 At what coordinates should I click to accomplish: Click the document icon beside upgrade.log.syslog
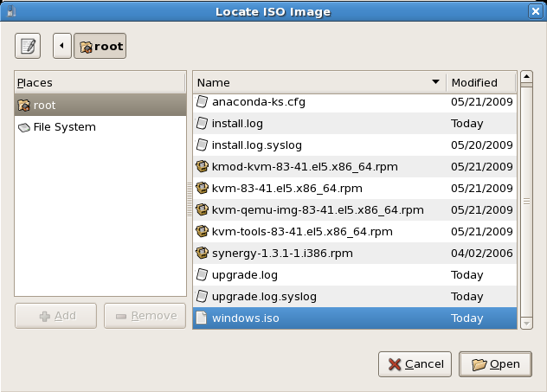(202, 296)
